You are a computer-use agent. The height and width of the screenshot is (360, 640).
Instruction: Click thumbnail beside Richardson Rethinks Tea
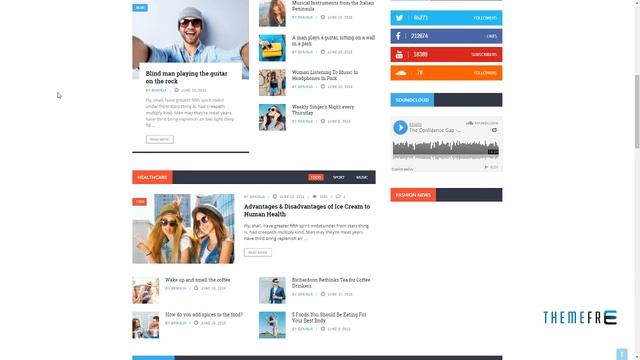[x=272, y=290]
